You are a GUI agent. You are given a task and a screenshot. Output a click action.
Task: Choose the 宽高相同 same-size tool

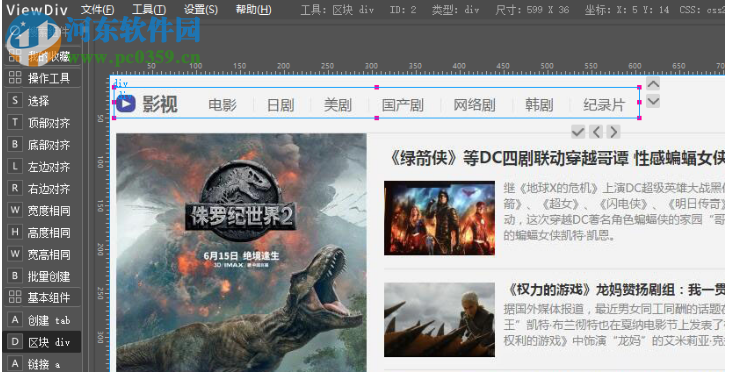pyautogui.click(x=42, y=254)
